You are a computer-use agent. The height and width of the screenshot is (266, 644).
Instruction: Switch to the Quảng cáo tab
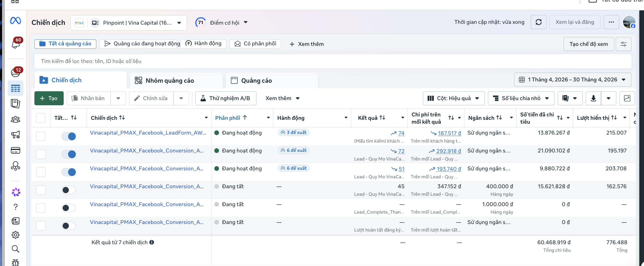[272, 80]
